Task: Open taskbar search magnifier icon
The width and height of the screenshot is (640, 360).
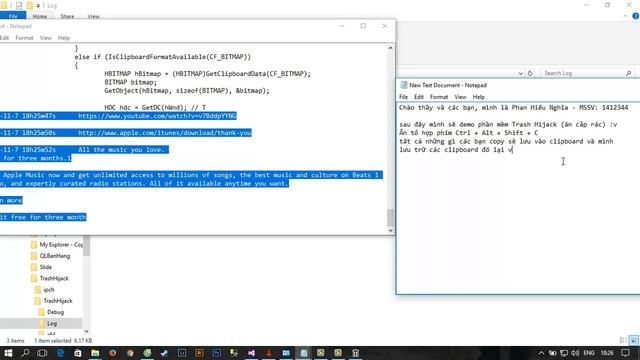Action: pyautogui.click(x=25, y=353)
